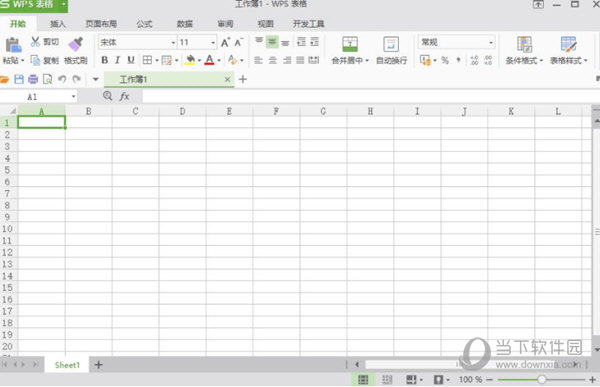
Task: Add a new document tab with plus
Action: [x=243, y=79]
